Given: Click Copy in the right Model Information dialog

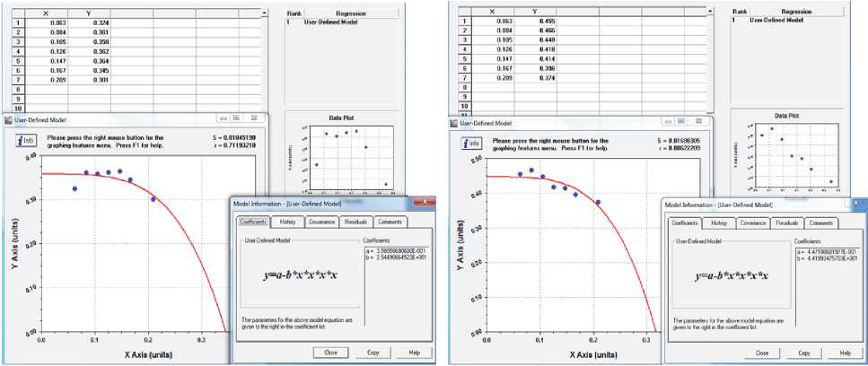Looking at the screenshot, I should pos(806,353).
